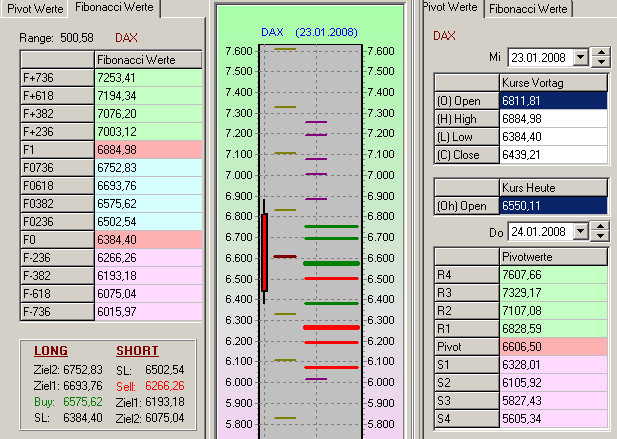This screenshot has height=439, width=617.
Task: Select the S4 pivot value 5605,34
Action: (x=553, y=419)
